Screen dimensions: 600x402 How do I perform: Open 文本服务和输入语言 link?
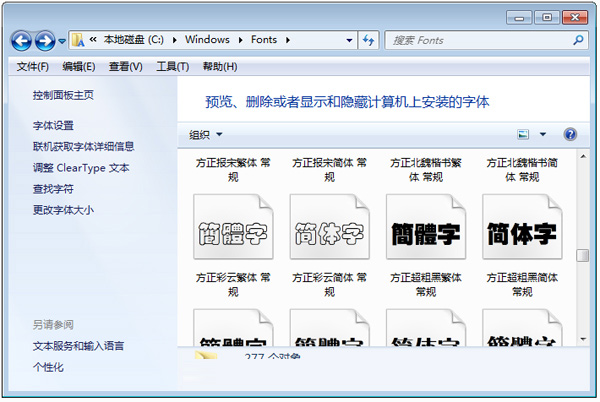click(x=78, y=346)
